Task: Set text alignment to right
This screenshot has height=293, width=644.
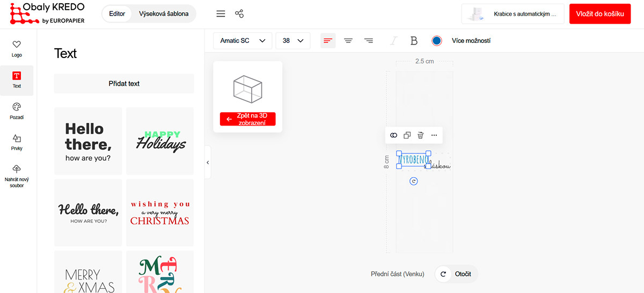Action: (369, 41)
